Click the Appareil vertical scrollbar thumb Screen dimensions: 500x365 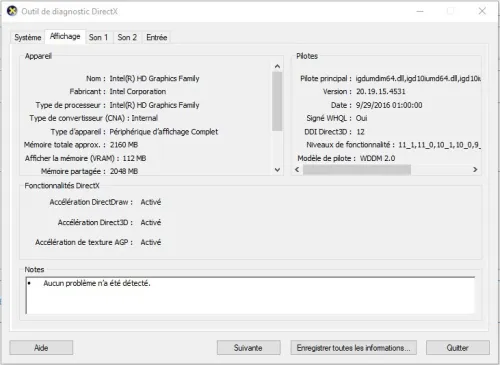pyautogui.click(x=277, y=101)
